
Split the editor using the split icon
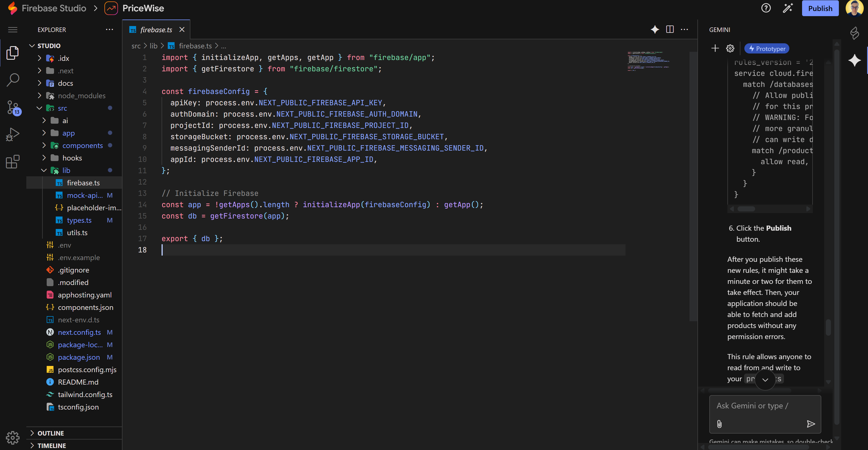670,29
